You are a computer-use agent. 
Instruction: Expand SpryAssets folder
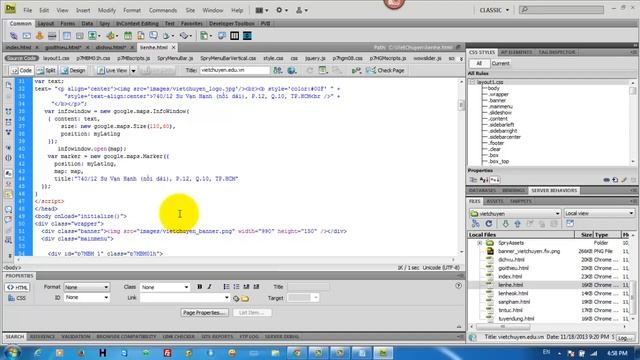point(480,243)
